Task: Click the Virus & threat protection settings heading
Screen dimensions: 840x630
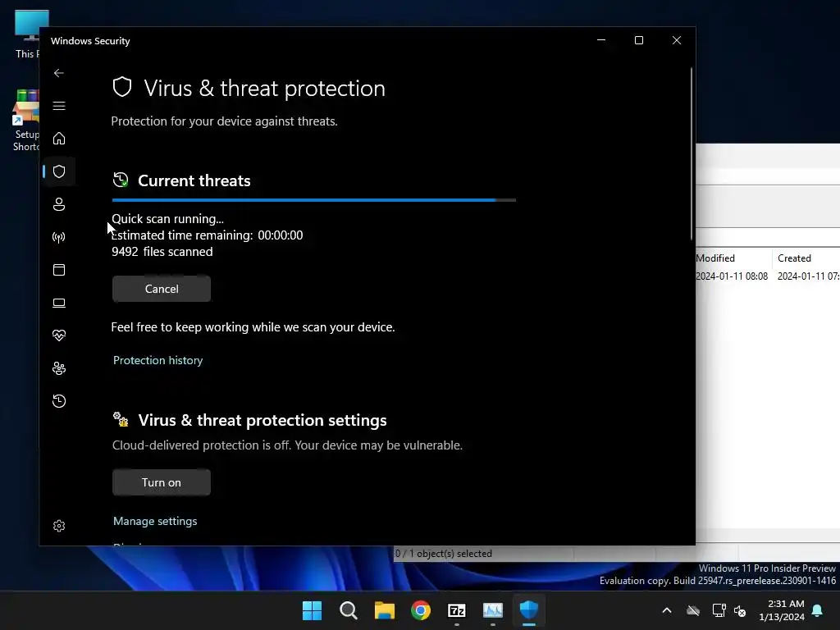Action: 262,421
